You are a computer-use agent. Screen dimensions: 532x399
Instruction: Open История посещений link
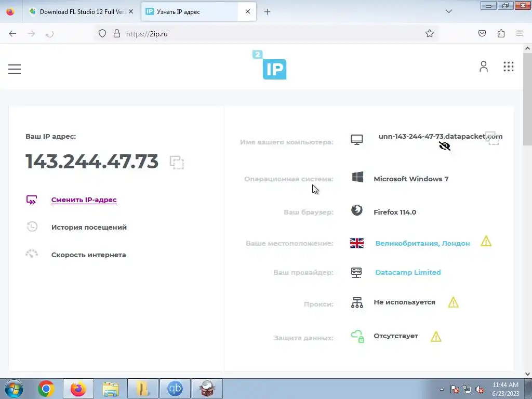point(89,228)
